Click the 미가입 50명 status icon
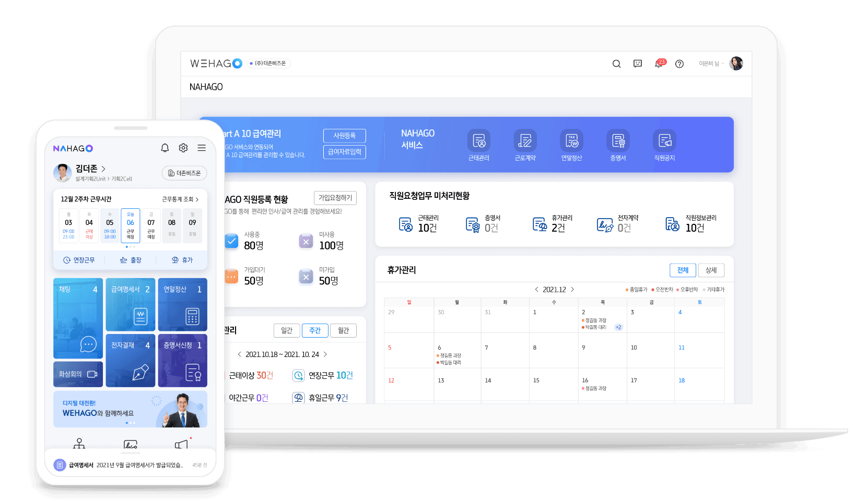Viewport: 868px width, 501px height. [x=306, y=277]
